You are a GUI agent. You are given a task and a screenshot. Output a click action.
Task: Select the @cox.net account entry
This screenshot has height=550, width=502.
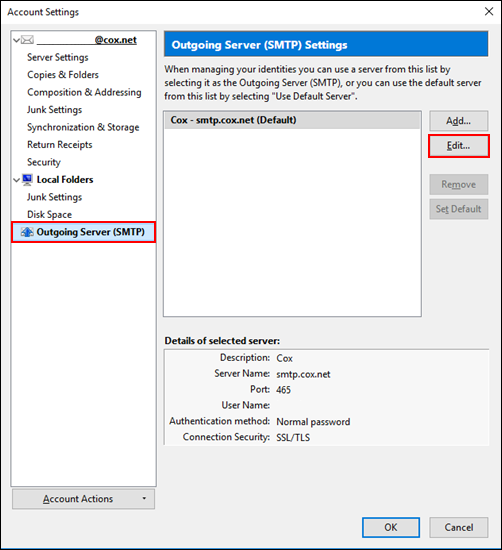point(86,40)
